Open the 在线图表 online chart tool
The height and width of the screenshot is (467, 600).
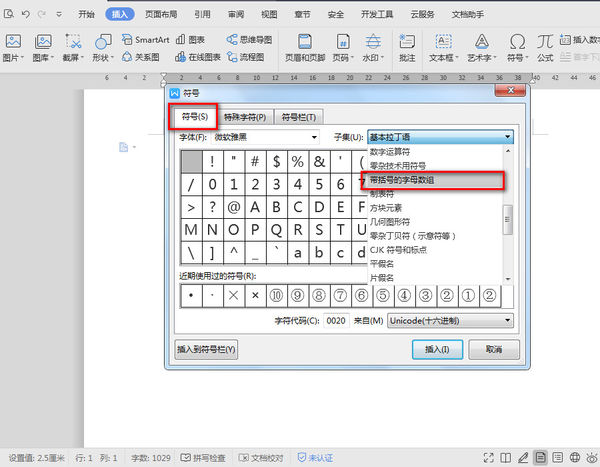coord(198,57)
